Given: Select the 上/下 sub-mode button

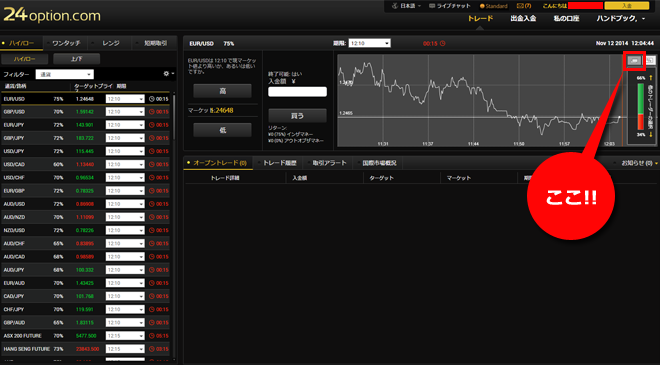Looking at the screenshot, I should pyautogui.click(x=77, y=59).
